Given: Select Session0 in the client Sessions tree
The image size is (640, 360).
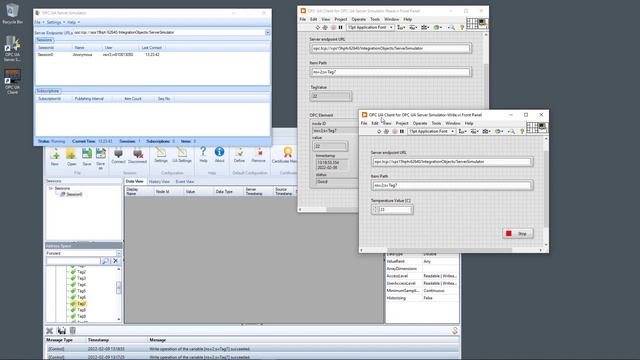Looking at the screenshot, I should click(74, 194).
